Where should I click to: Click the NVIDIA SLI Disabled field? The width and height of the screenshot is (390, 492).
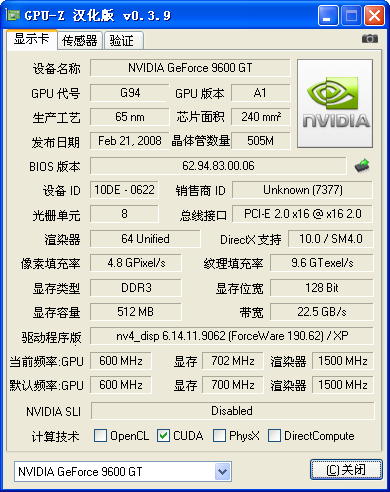[232, 411]
